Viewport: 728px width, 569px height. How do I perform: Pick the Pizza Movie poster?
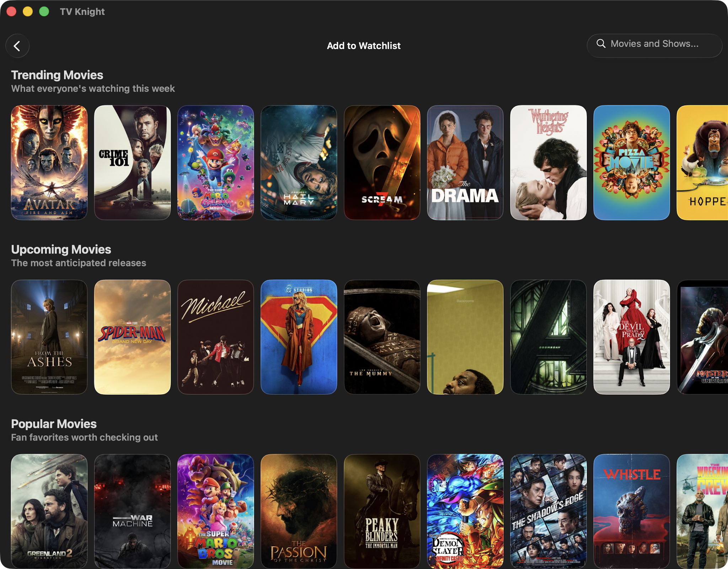pos(631,163)
